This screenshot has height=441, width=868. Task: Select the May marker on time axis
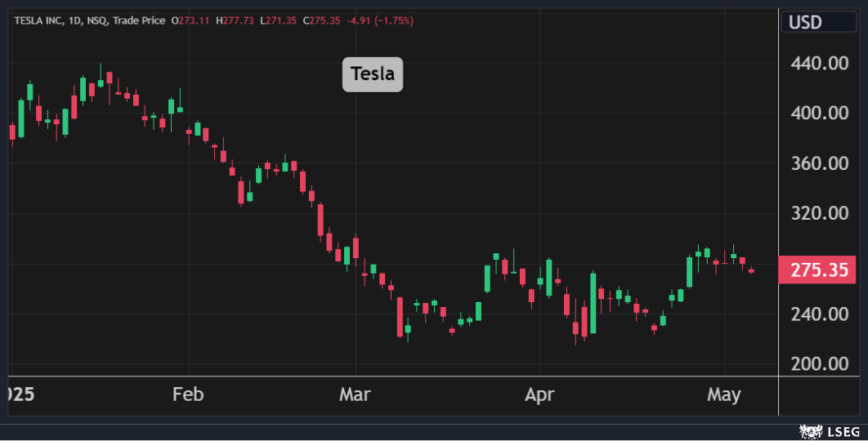[x=723, y=395]
